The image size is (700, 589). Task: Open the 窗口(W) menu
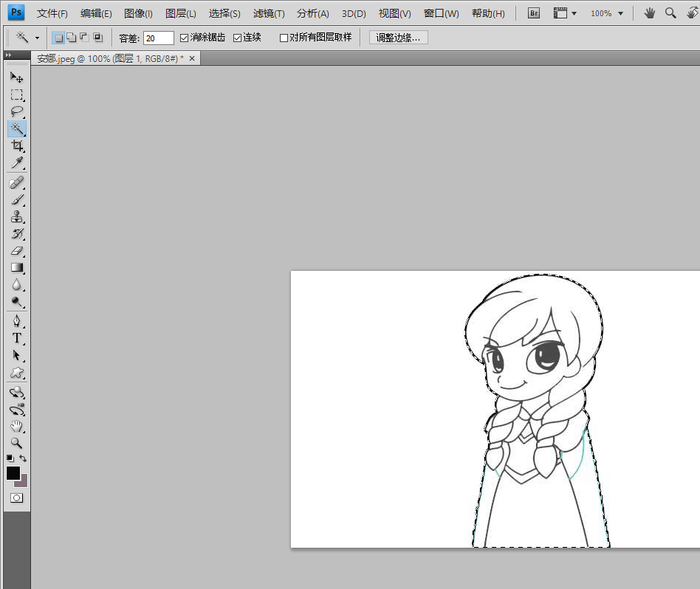[x=441, y=13]
